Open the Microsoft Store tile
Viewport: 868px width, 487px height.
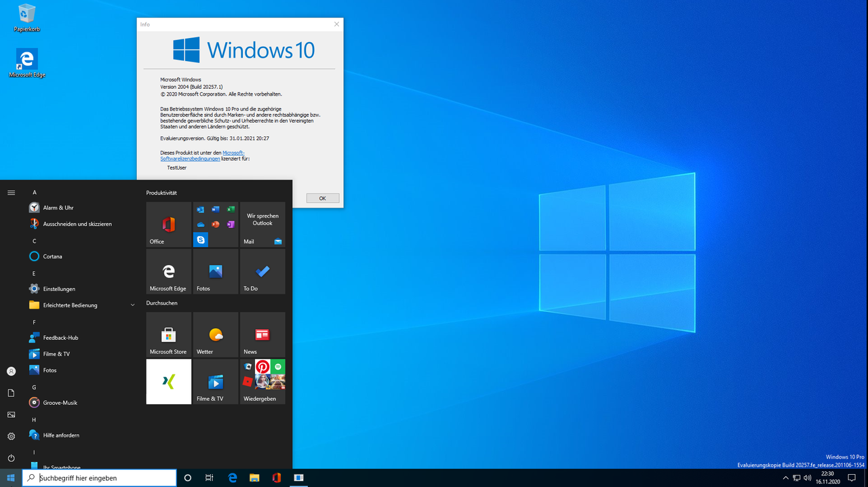click(x=169, y=334)
